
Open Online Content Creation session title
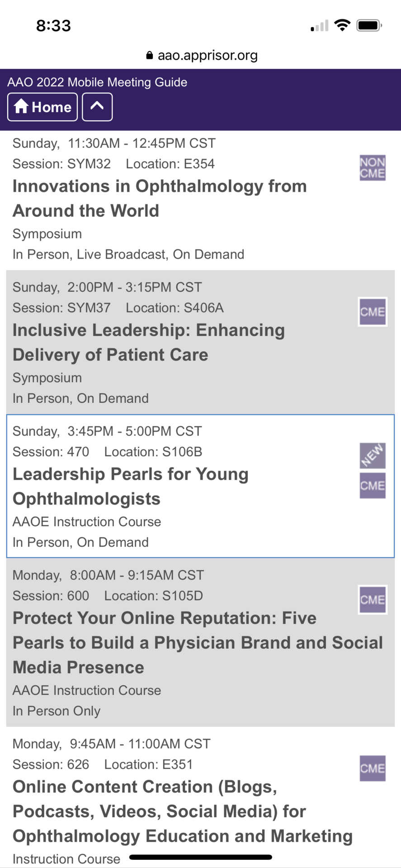click(183, 811)
